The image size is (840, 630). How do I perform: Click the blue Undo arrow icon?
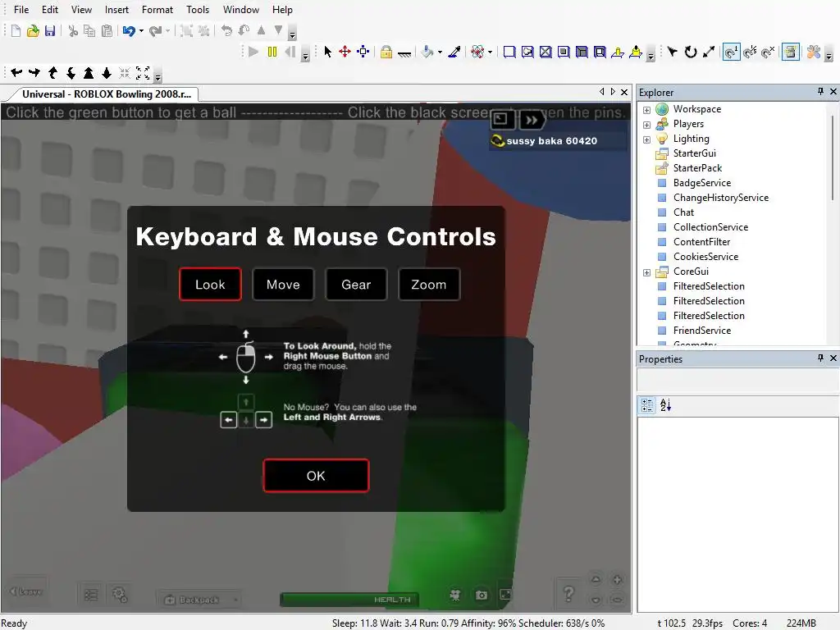click(129, 31)
